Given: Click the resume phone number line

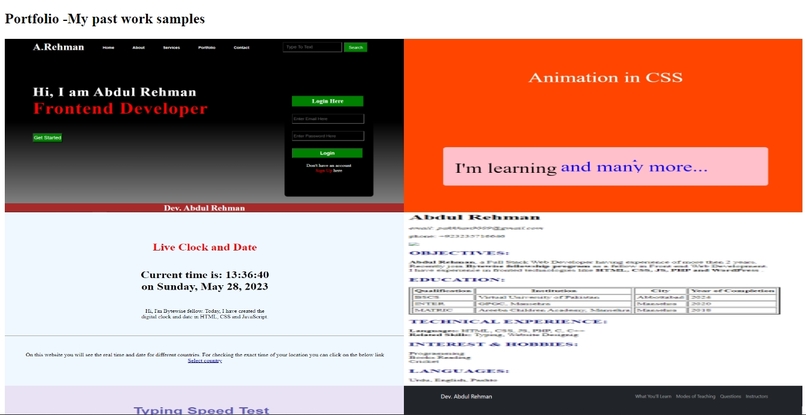Looking at the screenshot, I should click(457, 236).
